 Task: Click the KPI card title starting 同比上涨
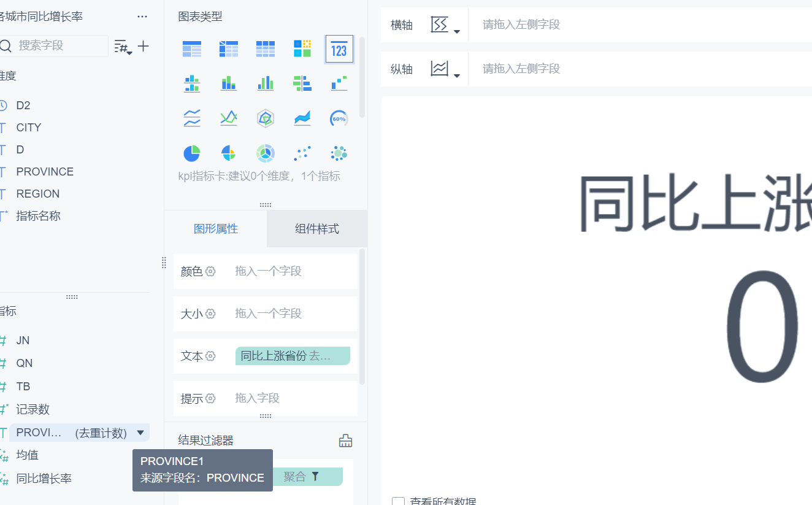(x=695, y=202)
